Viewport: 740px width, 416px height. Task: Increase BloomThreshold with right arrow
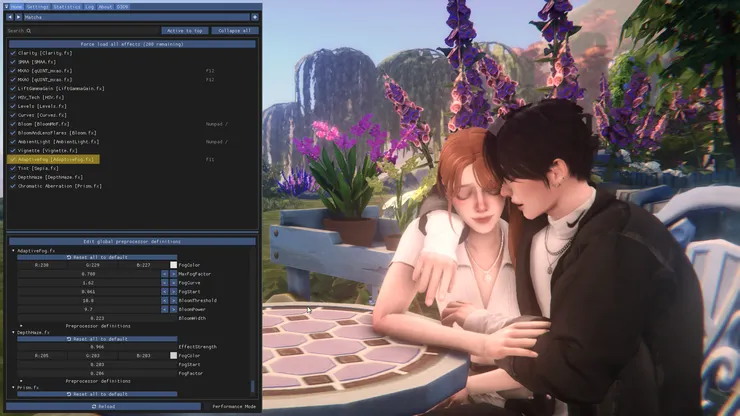[x=173, y=300]
